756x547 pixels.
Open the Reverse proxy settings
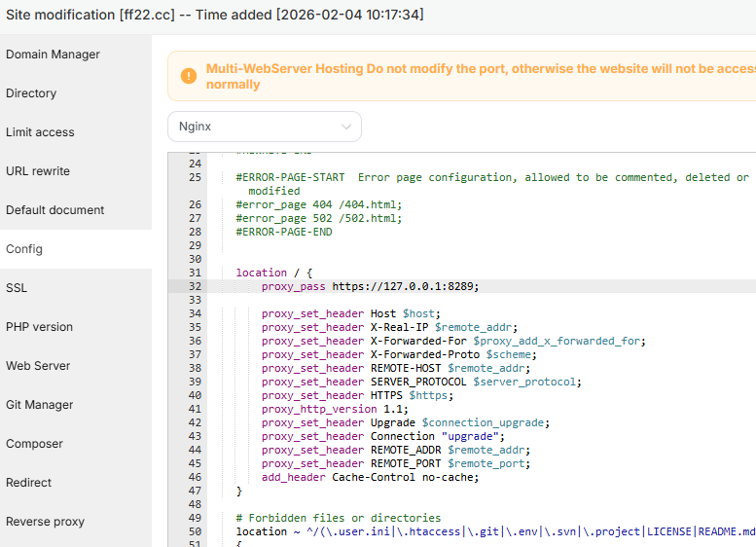point(45,522)
